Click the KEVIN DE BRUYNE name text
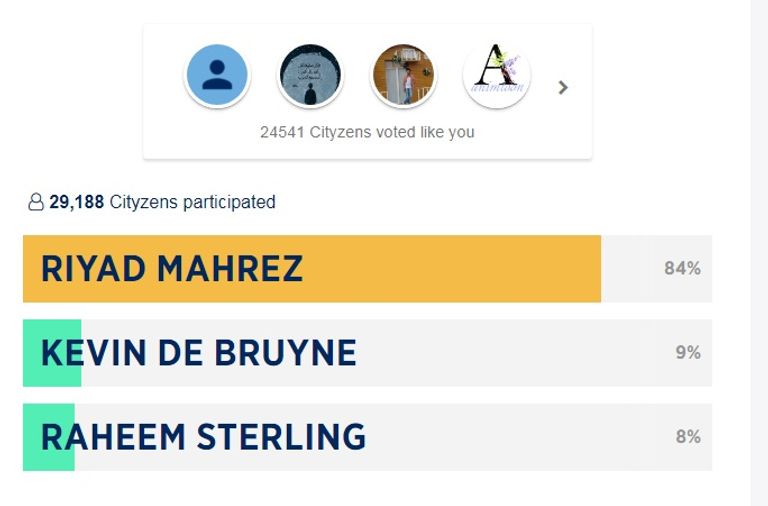The height and width of the screenshot is (506, 768). point(198,353)
